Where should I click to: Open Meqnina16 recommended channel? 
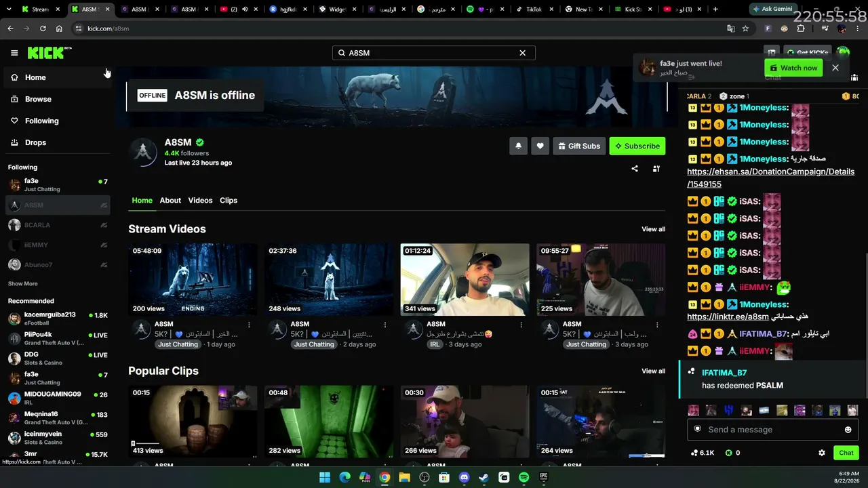pos(57,418)
